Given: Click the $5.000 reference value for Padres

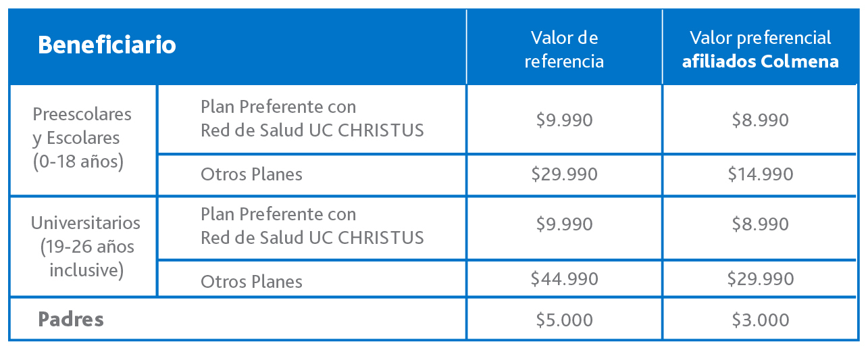Looking at the screenshot, I should [x=564, y=320].
